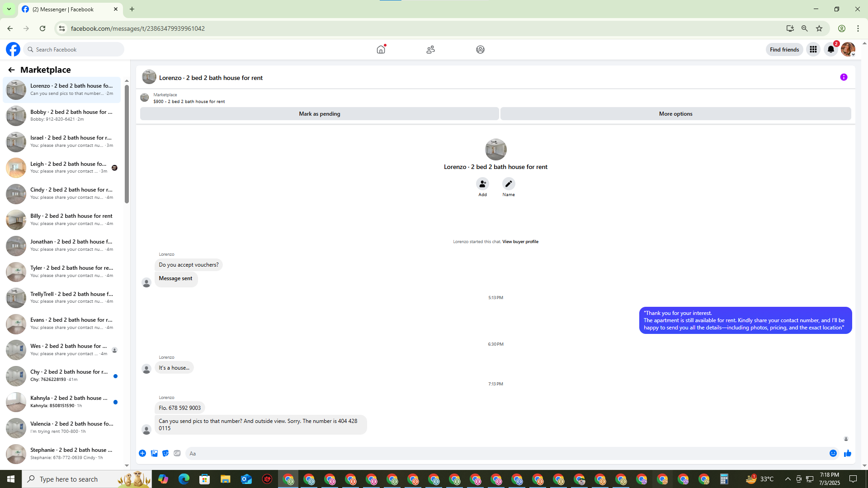
Task: Open the Facebook menu grid icon
Action: coord(813,49)
